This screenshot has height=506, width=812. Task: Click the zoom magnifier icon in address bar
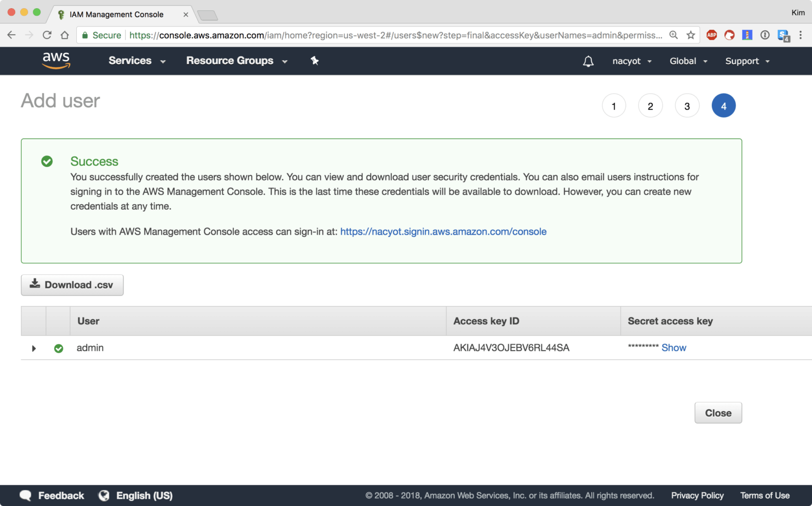[x=673, y=35]
